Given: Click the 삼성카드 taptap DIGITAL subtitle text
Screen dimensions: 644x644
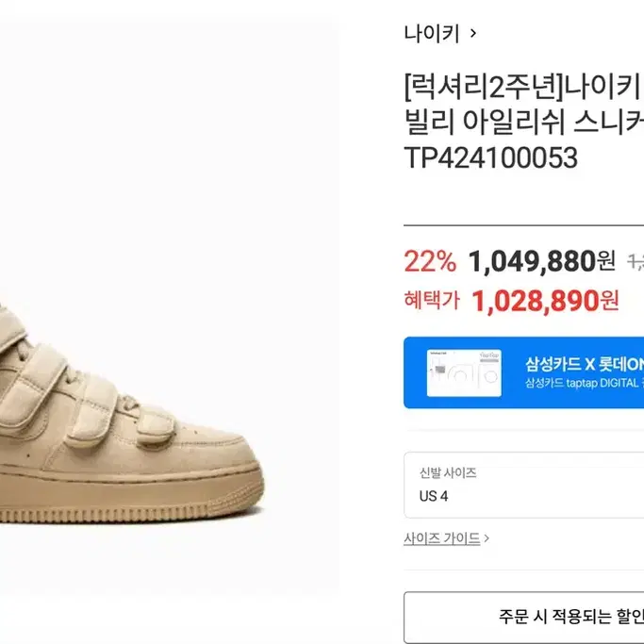Looking at the screenshot, I should pos(582,383).
